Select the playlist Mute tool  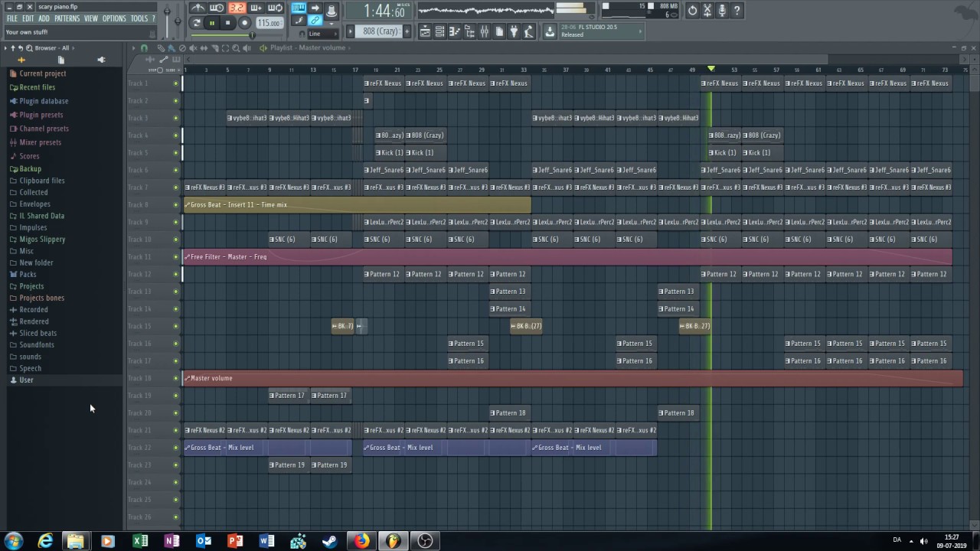pos(193,48)
